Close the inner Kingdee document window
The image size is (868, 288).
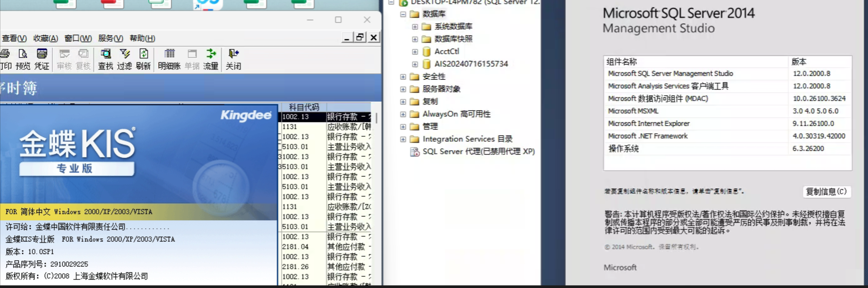[373, 37]
